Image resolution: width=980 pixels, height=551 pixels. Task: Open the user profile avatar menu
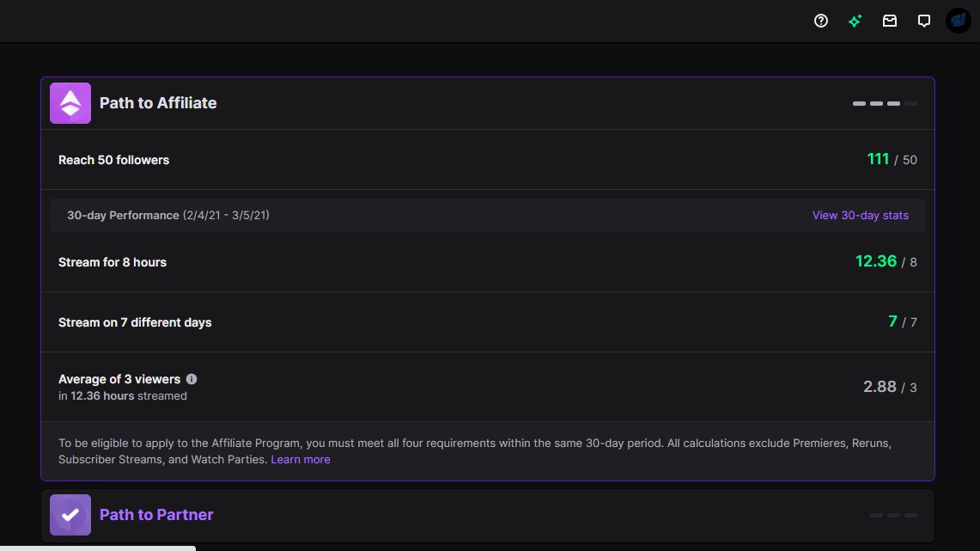point(959,21)
